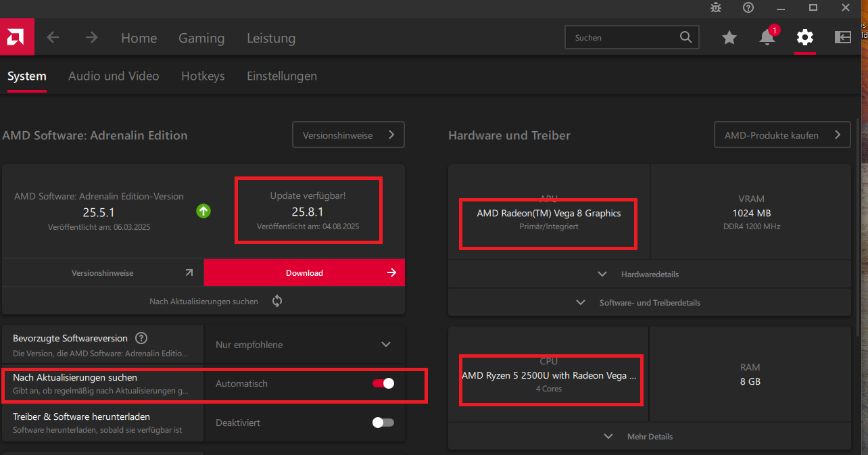
Task: Open favorites star icon
Action: point(729,38)
